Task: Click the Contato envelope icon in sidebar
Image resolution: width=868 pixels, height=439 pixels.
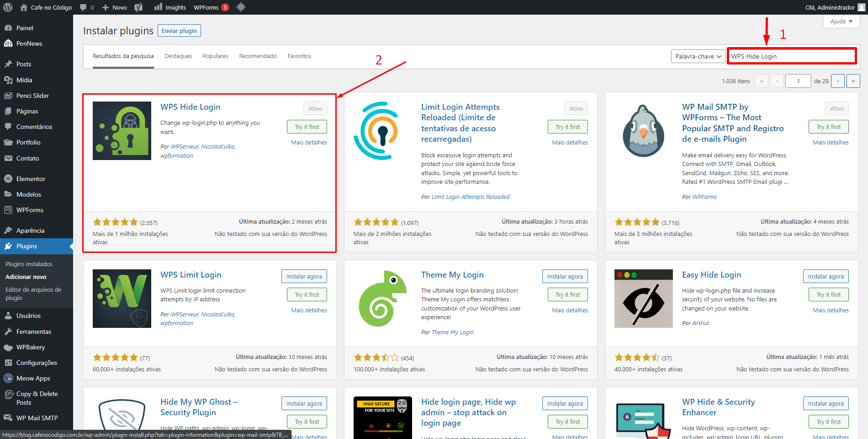Action: pyautogui.click(x=8, y=158)
